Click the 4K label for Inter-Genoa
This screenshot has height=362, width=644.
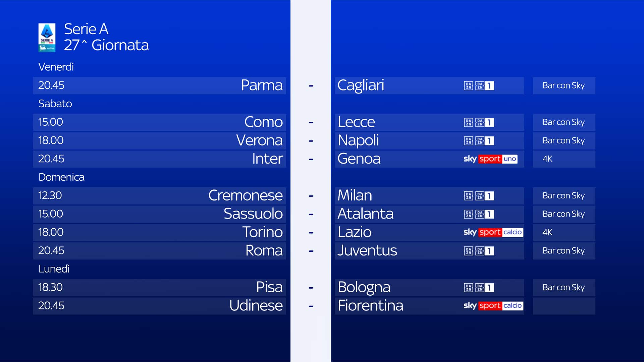547,159
